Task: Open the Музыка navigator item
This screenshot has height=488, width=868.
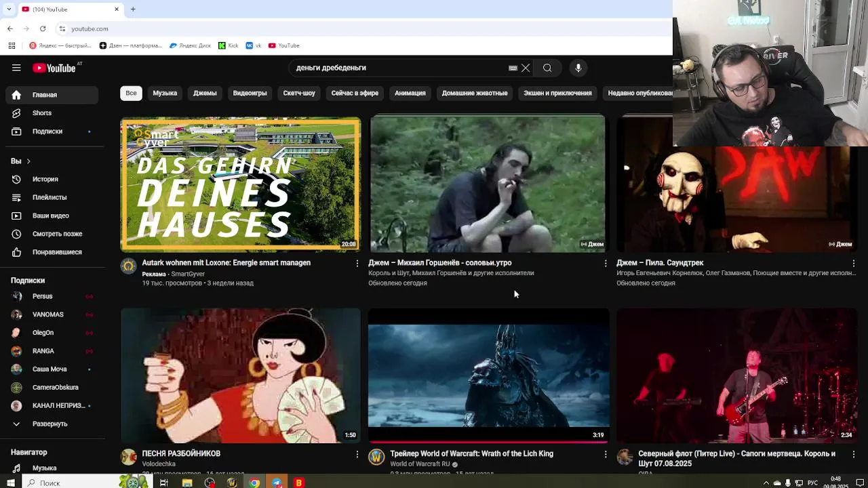Action: coord(52,468)
